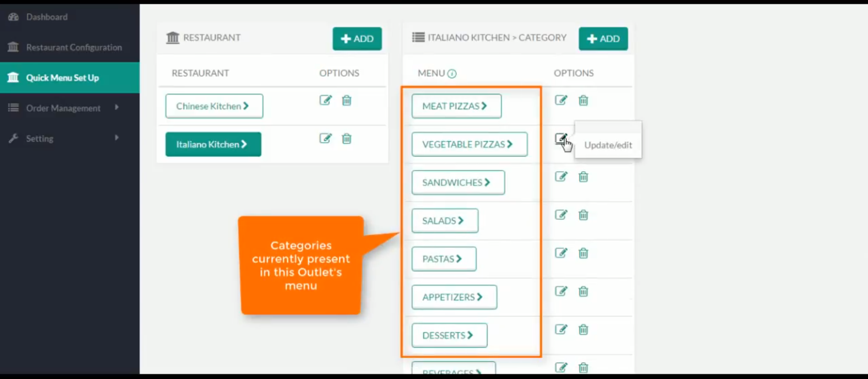Delete the Sandwiches category
Screen dimensions: 868x379
(x=583, y=177)
